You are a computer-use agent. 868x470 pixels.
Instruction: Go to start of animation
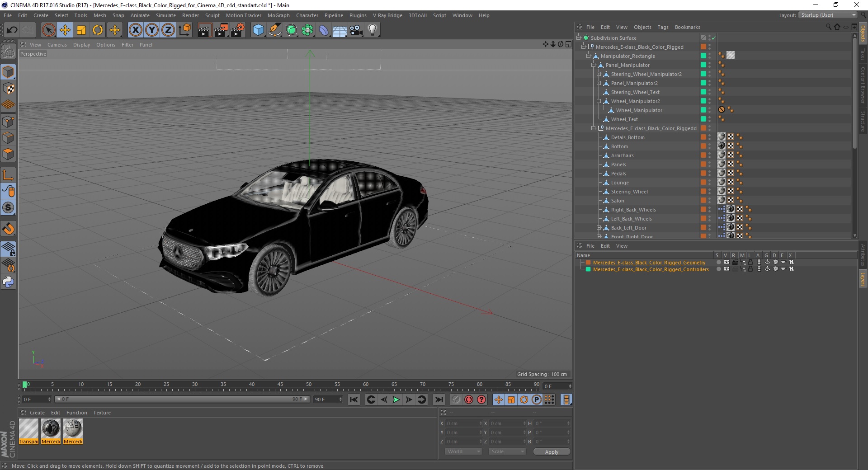(354, 399)
